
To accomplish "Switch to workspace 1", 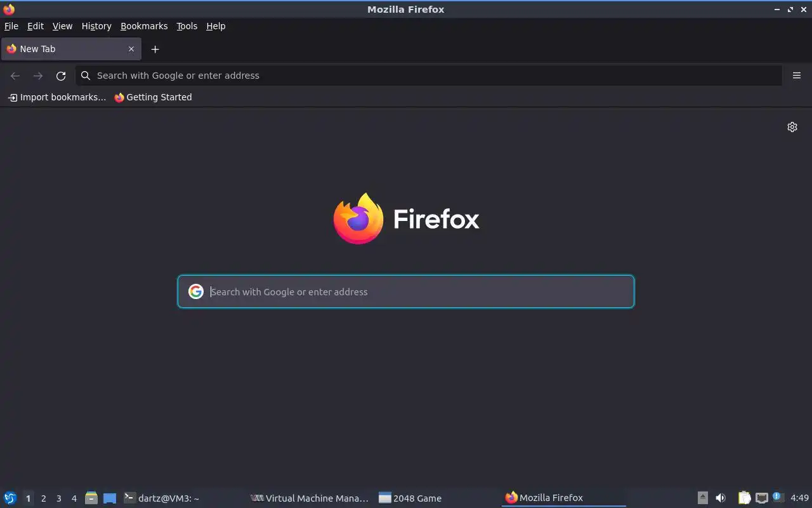I will 28,498.
